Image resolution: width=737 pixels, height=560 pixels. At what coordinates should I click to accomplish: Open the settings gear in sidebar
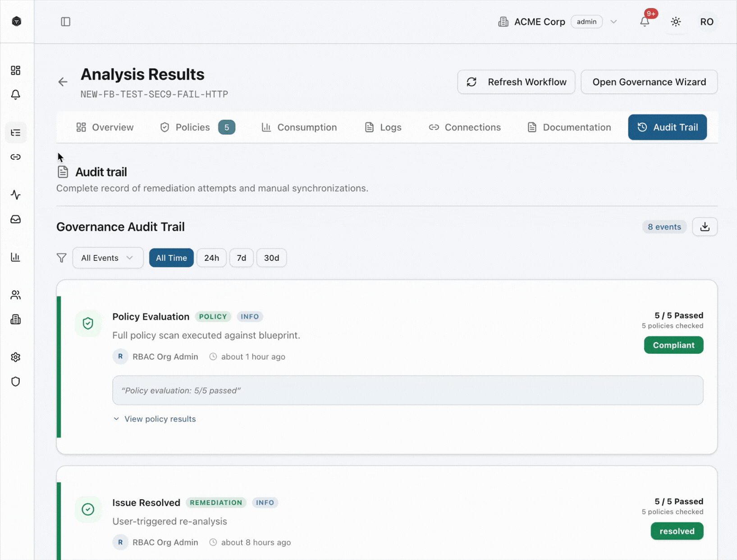click(16, 357)
